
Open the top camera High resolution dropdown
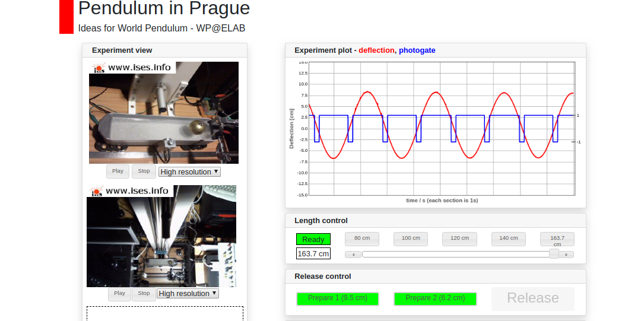coord(189,171)
